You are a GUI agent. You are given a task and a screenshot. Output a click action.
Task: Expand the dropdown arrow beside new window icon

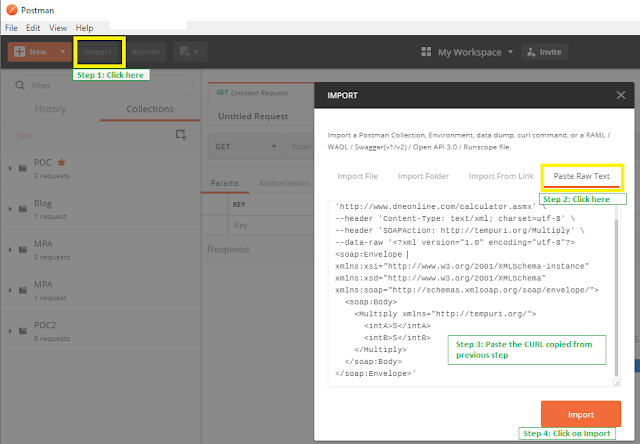point(196,52)
